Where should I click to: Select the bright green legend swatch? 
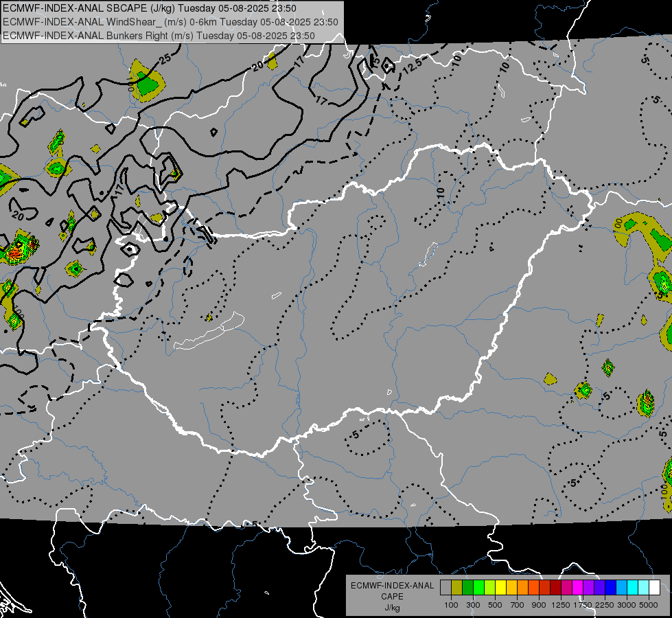[478, 588]
